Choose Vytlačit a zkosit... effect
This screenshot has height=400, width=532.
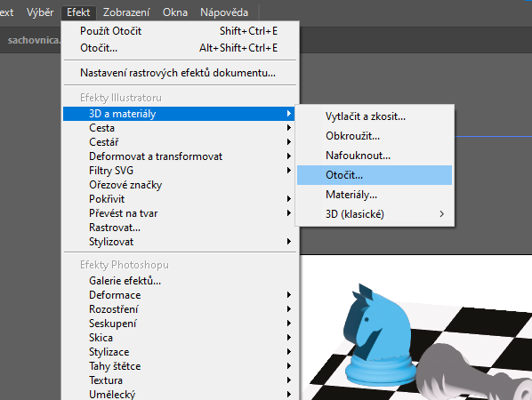coord(375,116)
